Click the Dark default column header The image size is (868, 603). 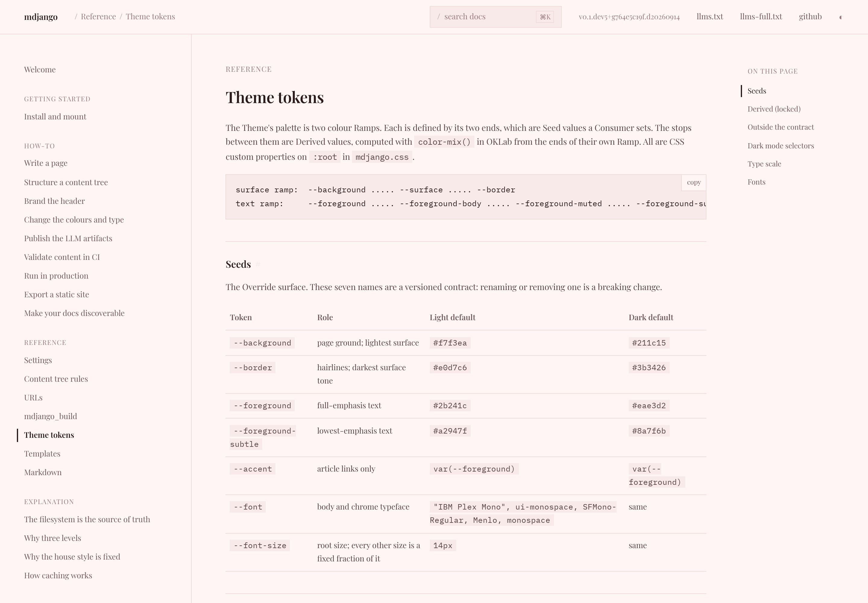click(x=651, y=317)
